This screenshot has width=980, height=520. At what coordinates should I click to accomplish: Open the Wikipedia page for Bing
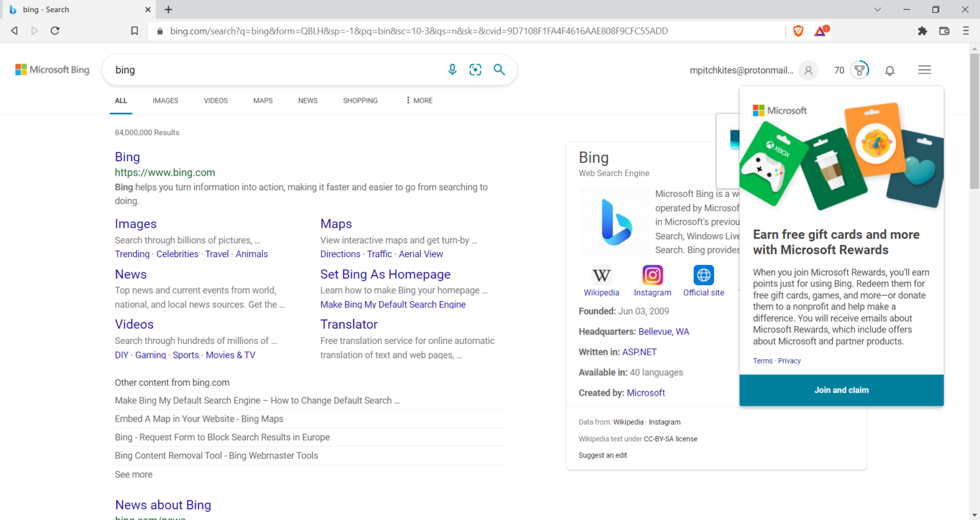[601, 276]
